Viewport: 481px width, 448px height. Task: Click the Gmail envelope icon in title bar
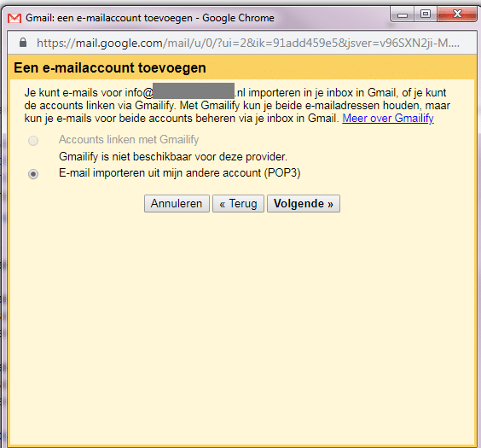[x=14, y=19]
